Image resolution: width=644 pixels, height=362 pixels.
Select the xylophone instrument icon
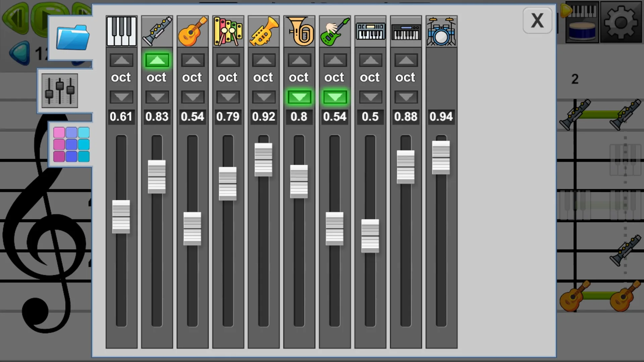228,31
